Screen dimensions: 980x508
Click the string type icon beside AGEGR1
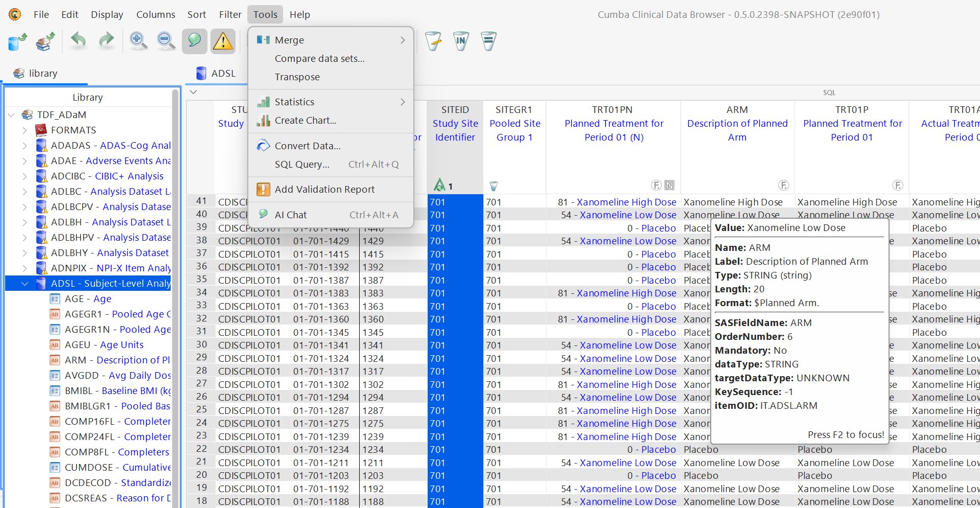click(55, 314)
